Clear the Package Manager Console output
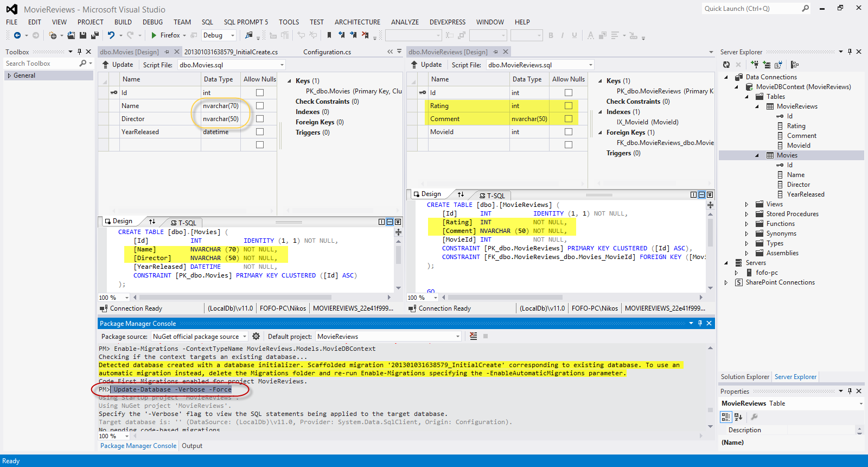The height and width of the screenshot is (467, 868). coord(474,336)
